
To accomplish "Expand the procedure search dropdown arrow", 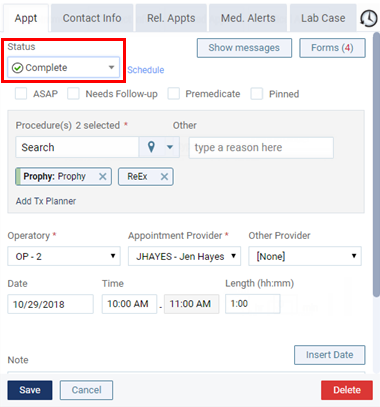I will click(x=170, y=147).
